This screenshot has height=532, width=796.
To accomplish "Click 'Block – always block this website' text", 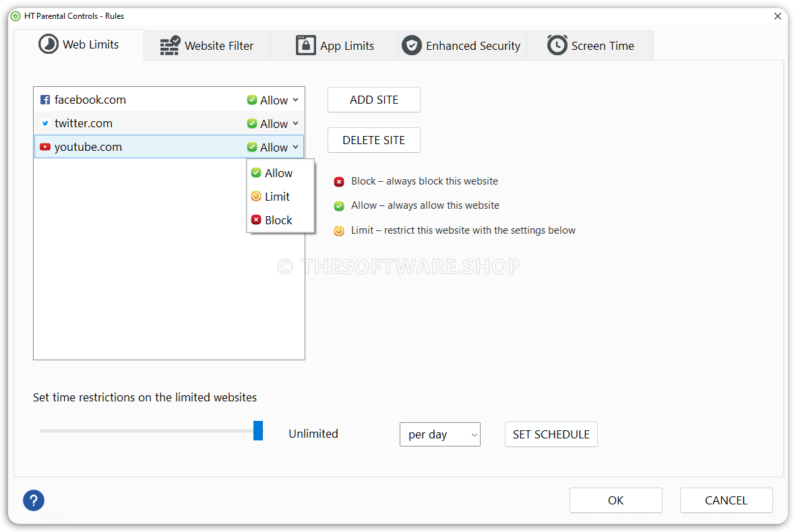I will pos(425,182).
